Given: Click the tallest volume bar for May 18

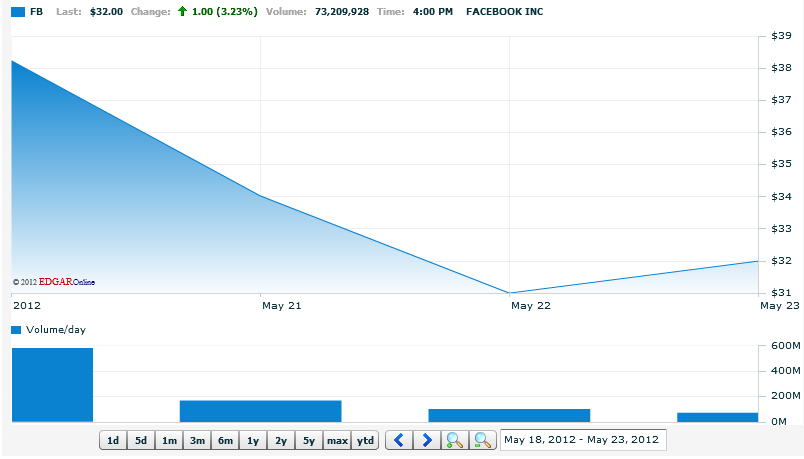Looking at the screenshot, I should coord(52,385).
